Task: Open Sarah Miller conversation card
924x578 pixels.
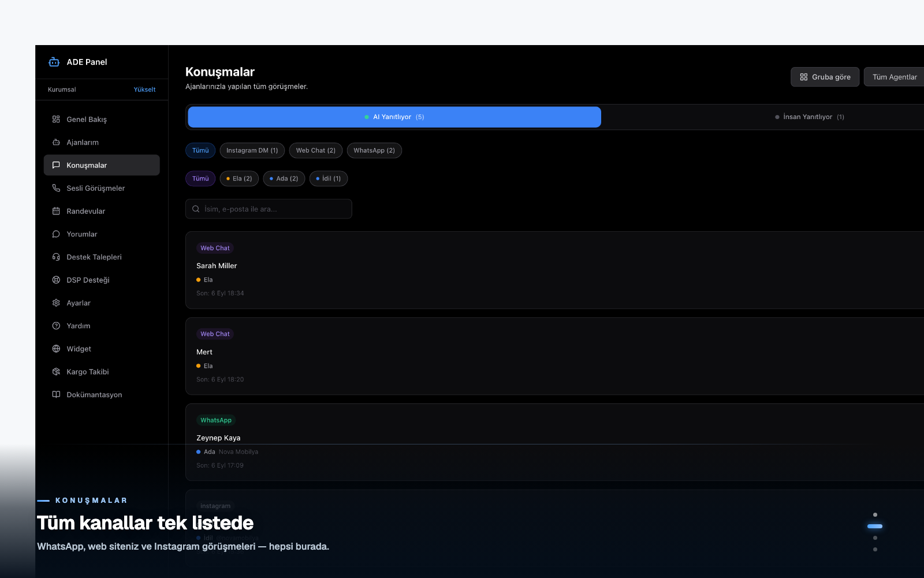Action: tap(554, 270)
